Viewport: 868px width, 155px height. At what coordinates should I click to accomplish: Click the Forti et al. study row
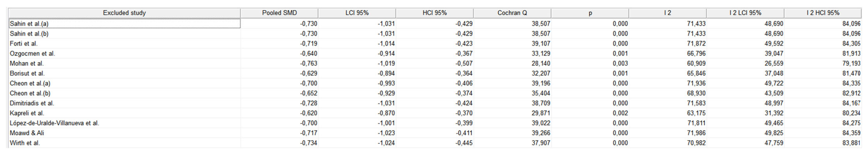coord(24,43)
